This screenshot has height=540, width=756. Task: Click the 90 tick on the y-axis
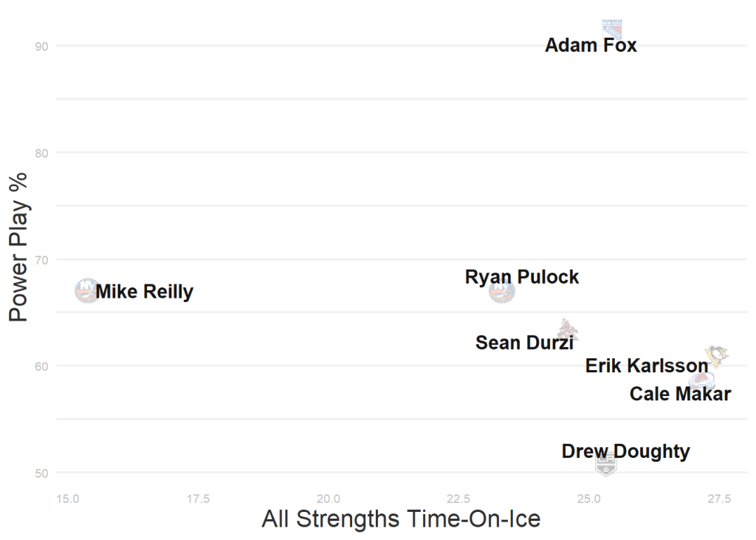[x=41, y=47]
